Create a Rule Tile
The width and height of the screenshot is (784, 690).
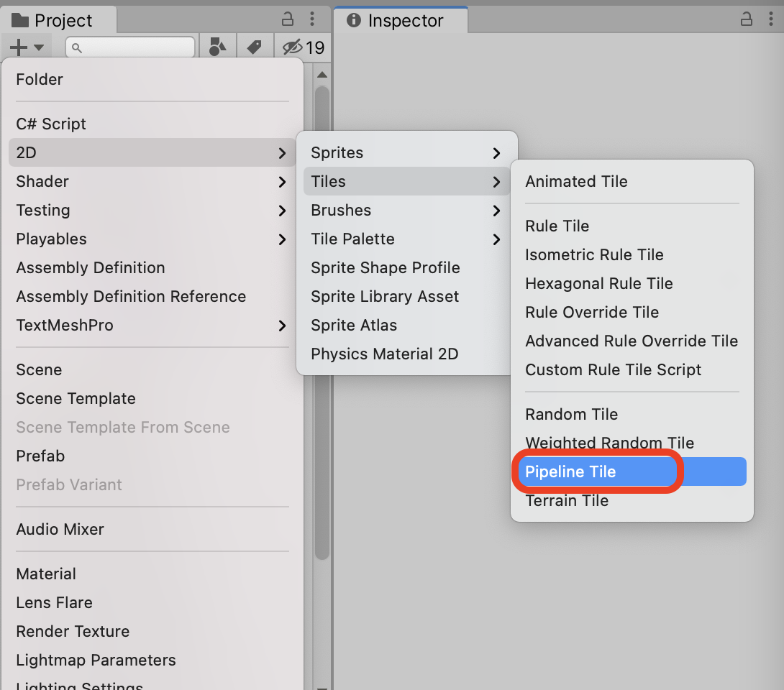632,226
